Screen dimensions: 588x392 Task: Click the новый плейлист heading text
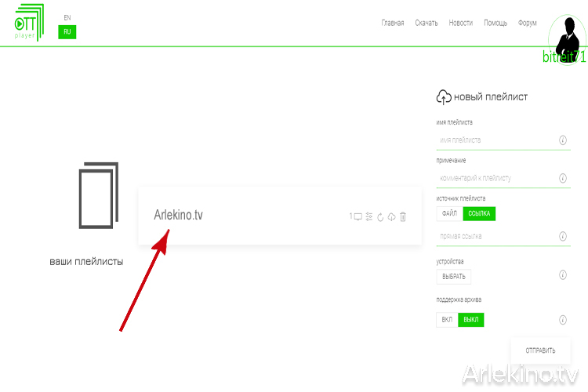(491, 96)
